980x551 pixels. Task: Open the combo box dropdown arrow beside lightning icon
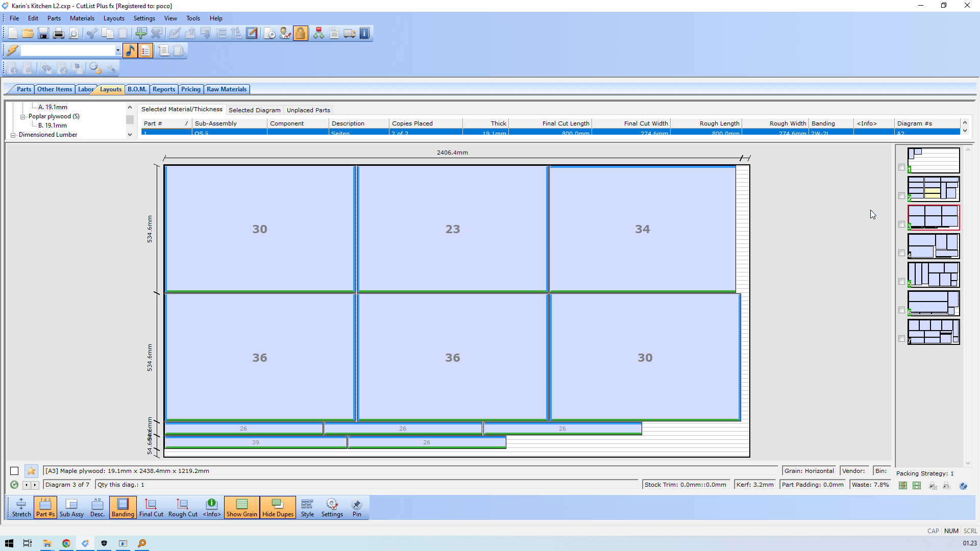pos(118,51)
